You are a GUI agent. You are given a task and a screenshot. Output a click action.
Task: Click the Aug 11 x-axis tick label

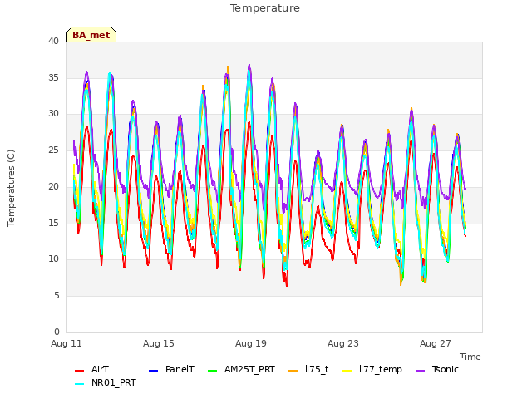click(x=66, y=343)
